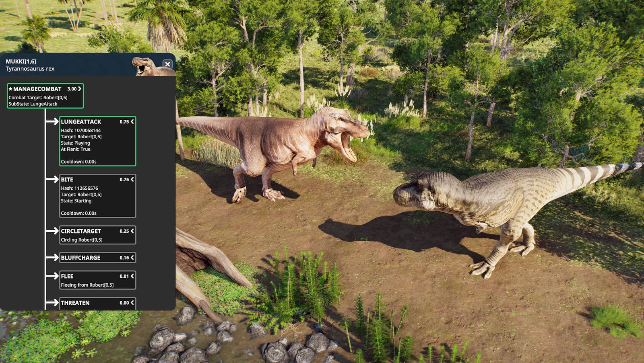
Task: Select the MANAGECOMBAT header label
Action: coord(37,89)
